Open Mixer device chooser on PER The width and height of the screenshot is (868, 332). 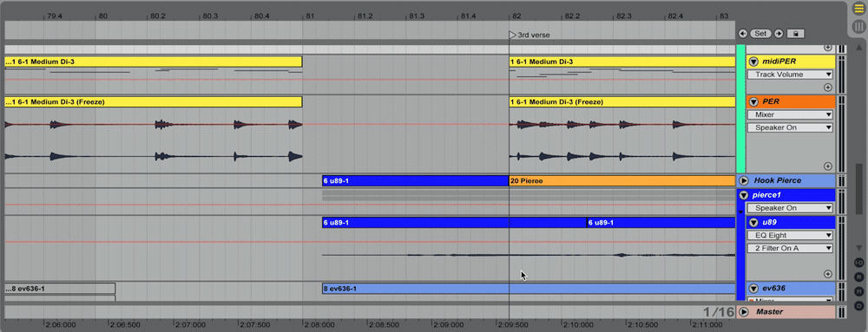(x=790, y=115)
